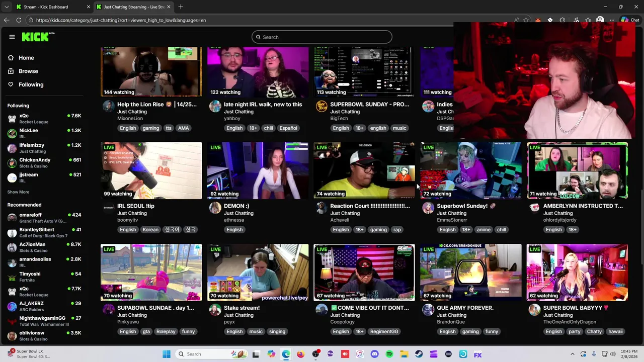
Task: Open IRL SEOUL !tip stream thumbnail
Action: (151, 170)
